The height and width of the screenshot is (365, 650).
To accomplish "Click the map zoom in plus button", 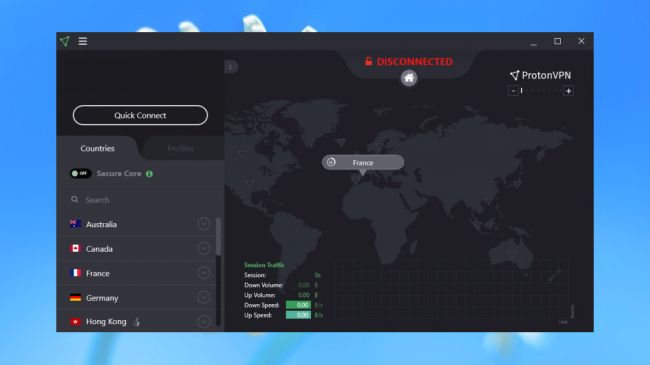I will coord(568,91).
